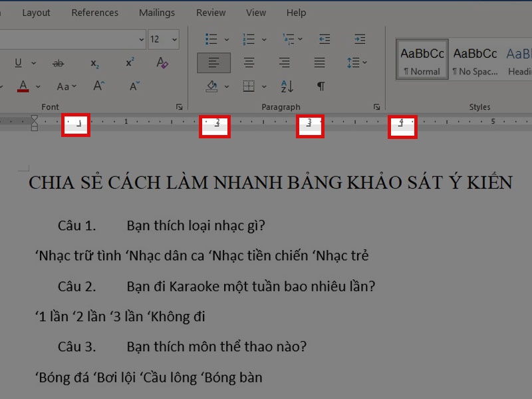
Task: Toggle Center paragraph alignment
Action: 249,63
